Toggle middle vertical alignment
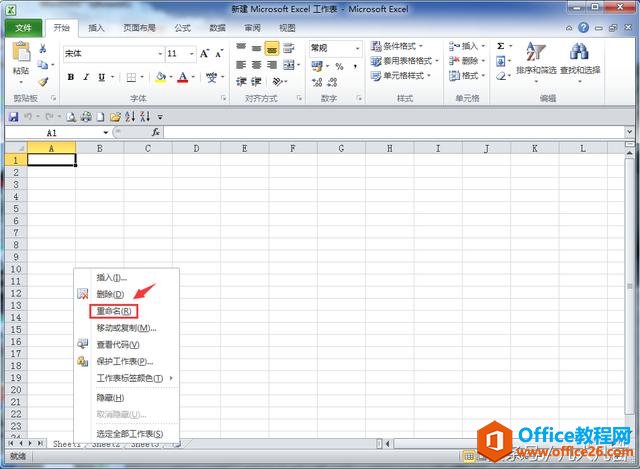640x469 pixels. tap(256, 48)
